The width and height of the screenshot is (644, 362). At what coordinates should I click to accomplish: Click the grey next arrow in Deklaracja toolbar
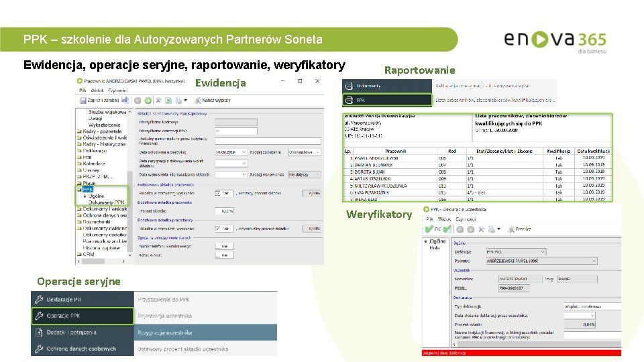pyautogui.click(x=471, y=229)
